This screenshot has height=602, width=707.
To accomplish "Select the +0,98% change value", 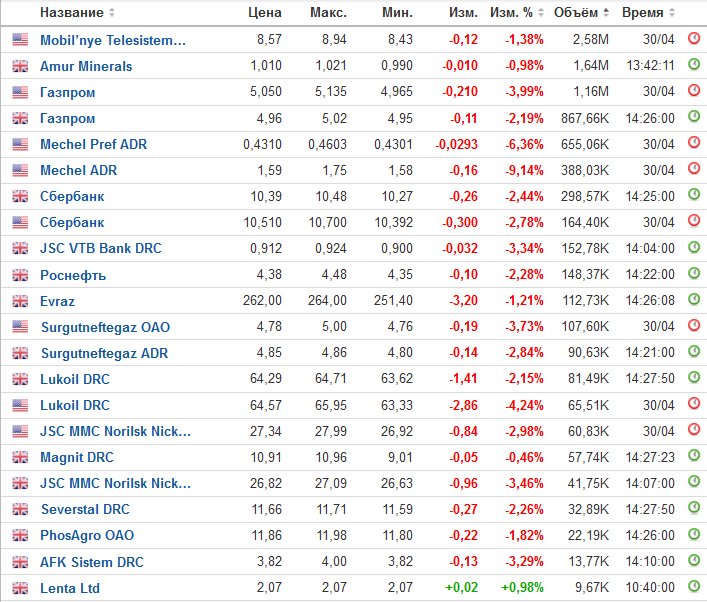I will 522,588.
